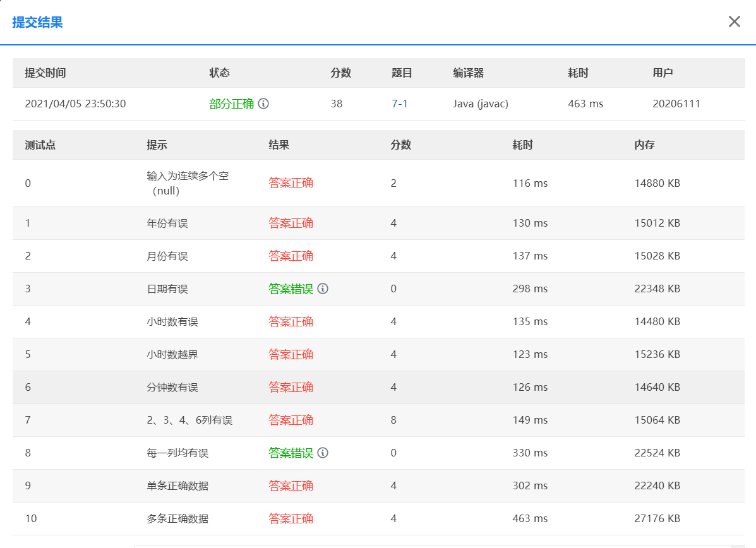
Task: Open problem link 7-1
Action: pos(400,104)
